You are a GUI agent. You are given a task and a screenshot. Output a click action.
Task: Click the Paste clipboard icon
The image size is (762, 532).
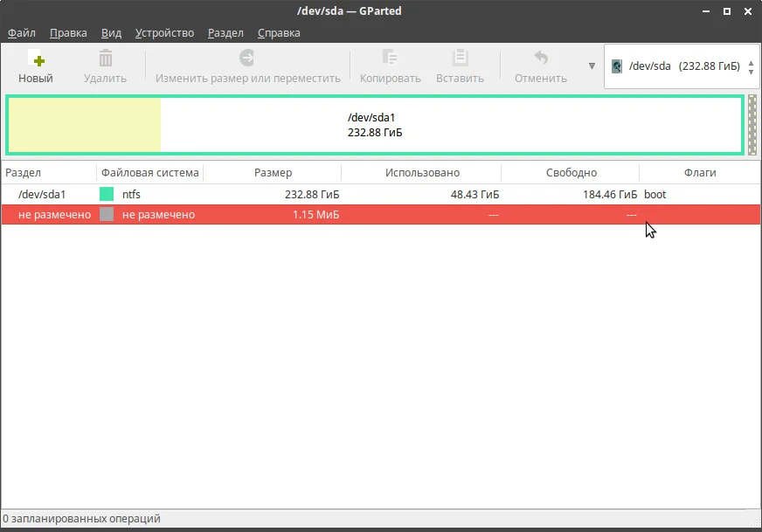point(460,58)
